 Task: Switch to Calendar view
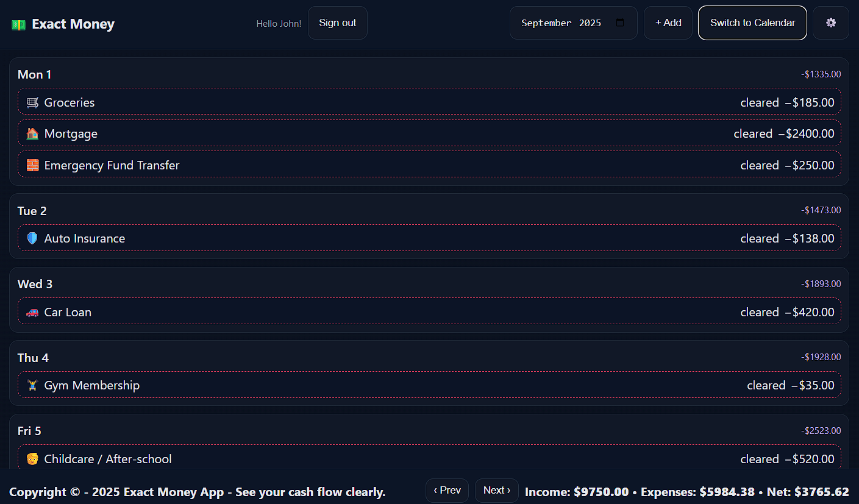[752, 23]
